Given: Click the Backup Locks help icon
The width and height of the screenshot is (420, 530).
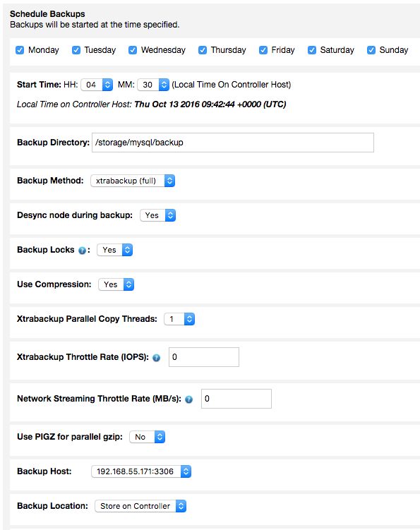Looking at the screenshot, I should pos(82,251).
